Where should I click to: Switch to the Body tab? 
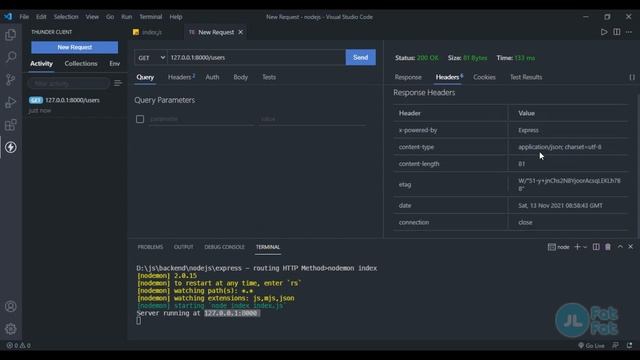[x=240, y=77]
